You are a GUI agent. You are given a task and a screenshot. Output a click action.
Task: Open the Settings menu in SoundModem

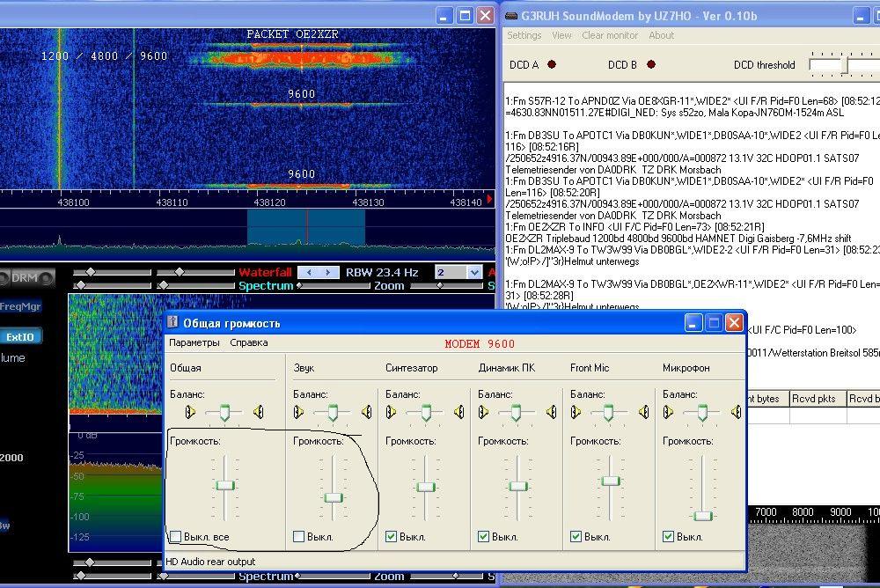click(x=524, y=35)
